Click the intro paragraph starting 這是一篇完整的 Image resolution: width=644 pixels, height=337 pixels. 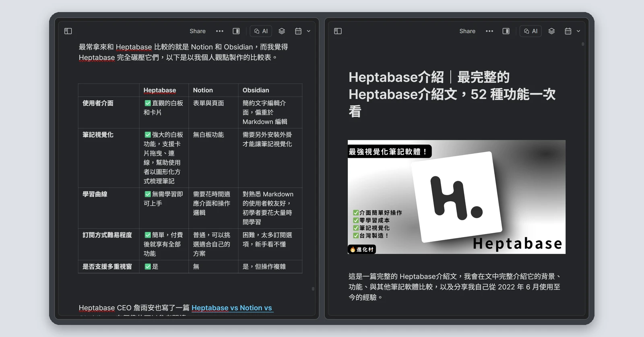point(455,287)
